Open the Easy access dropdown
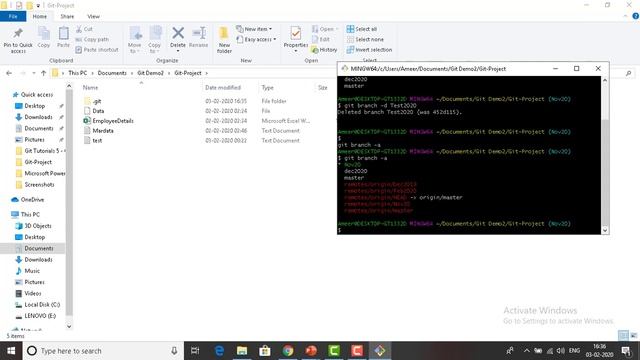Image resolution: width=640 pixels, height=360 pixels. [x=256, y=40]
